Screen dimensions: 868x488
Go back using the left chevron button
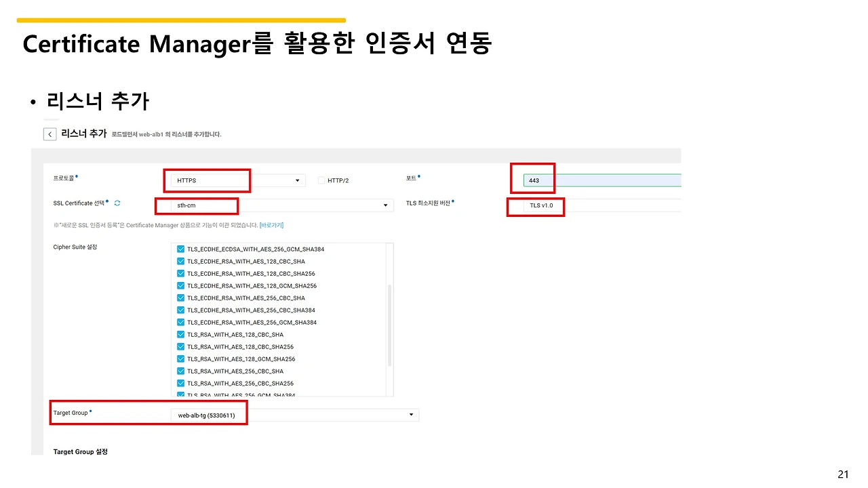coord(50,134)
